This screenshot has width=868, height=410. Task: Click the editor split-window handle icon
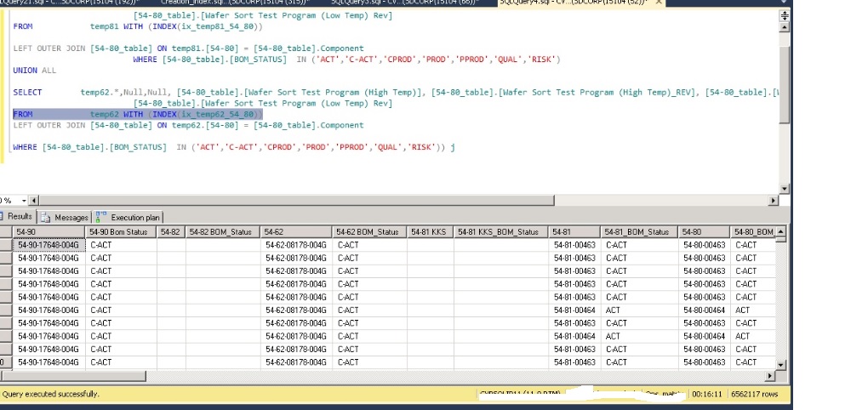click(785, 15)
